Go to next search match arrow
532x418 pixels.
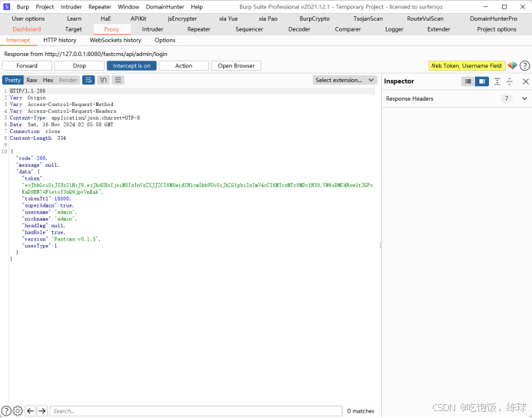(42, 411)
